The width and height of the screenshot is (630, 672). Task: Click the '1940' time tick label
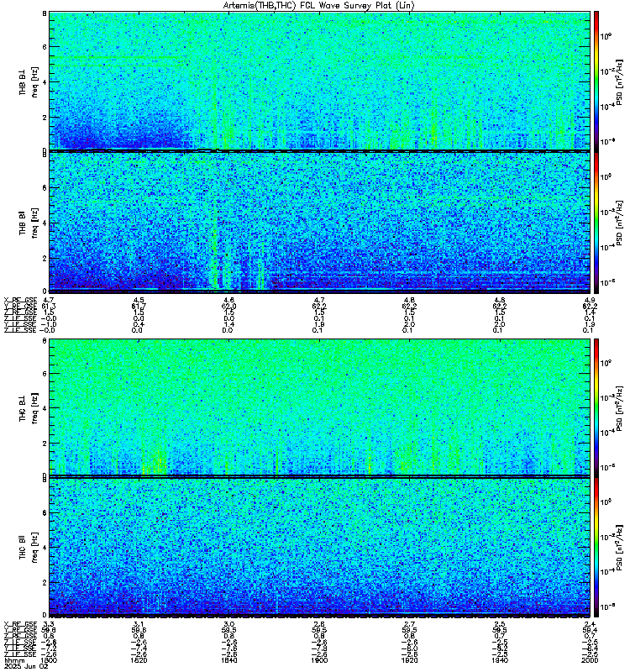coord(500,660)
